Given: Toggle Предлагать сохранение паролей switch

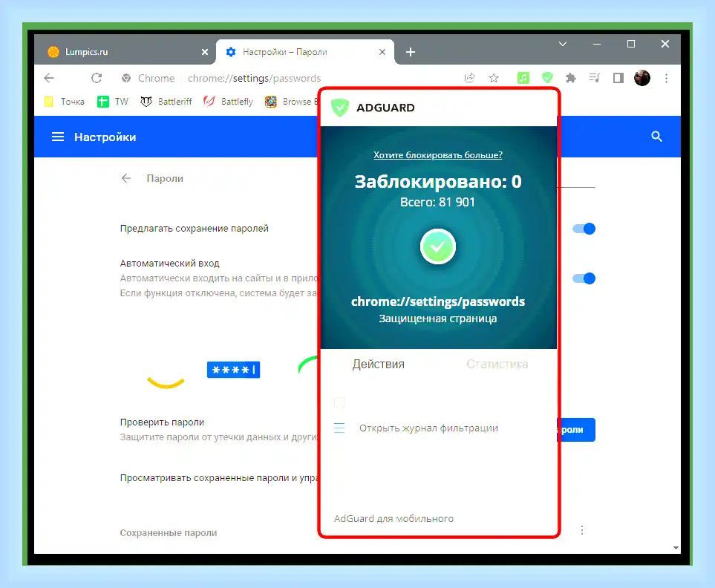Looking at the screenshot, I should coord(584,229).
